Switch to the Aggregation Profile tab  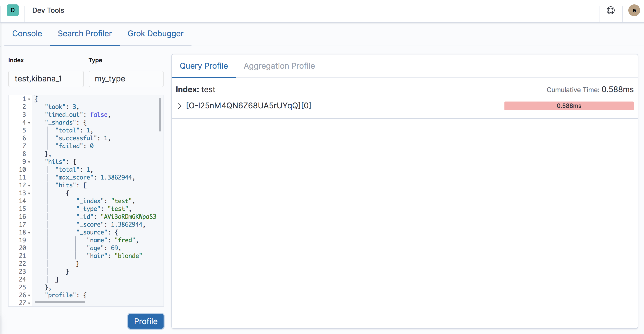point(279,66)
